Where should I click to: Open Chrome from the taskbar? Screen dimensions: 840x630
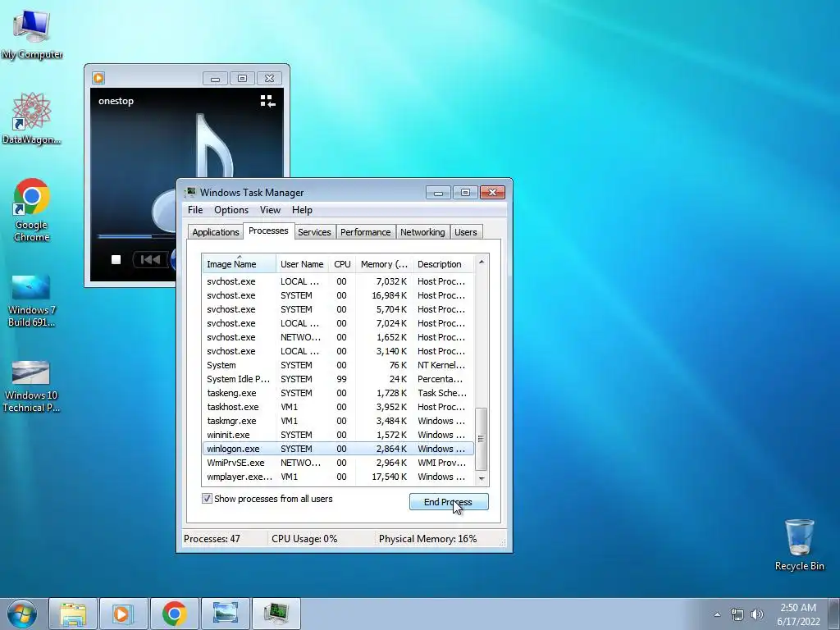pos(174,614)
